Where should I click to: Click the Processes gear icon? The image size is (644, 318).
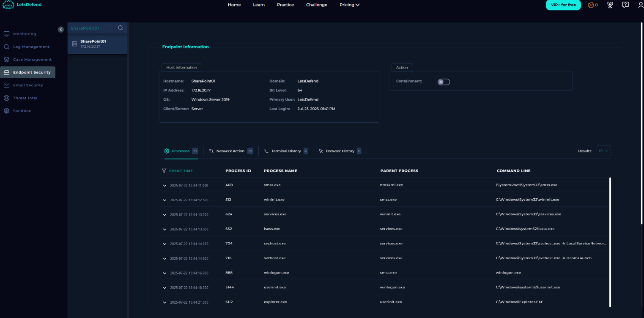click(x=167, y=151)
